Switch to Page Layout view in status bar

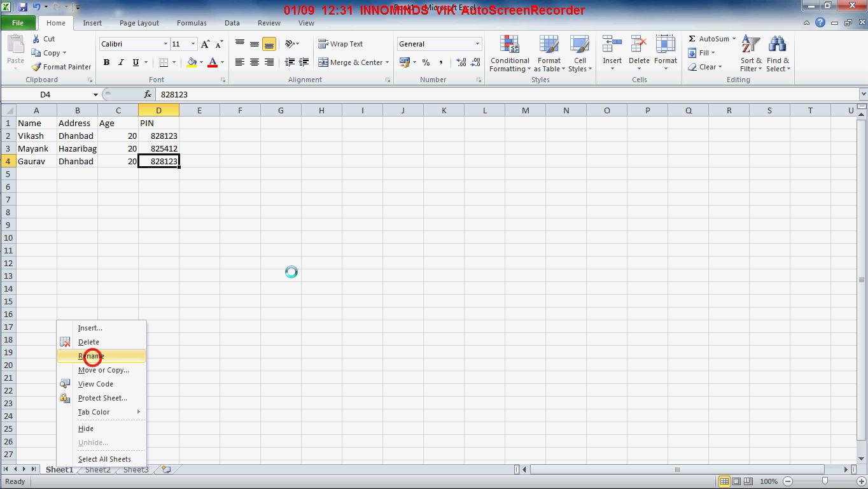click(736, 481)
